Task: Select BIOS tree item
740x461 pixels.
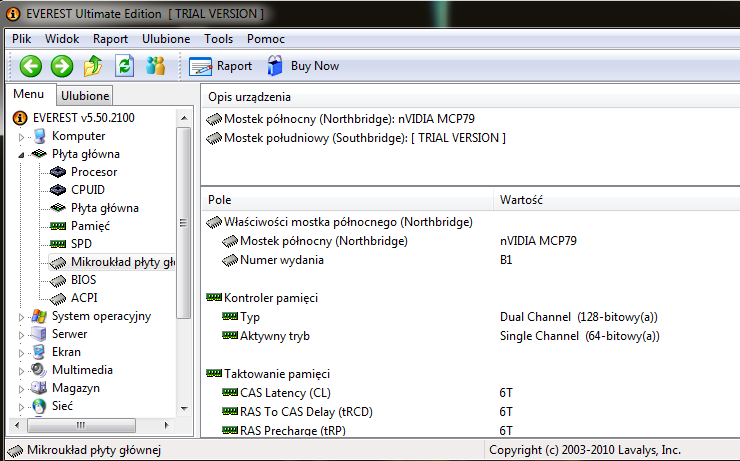Action: point(84,280)
